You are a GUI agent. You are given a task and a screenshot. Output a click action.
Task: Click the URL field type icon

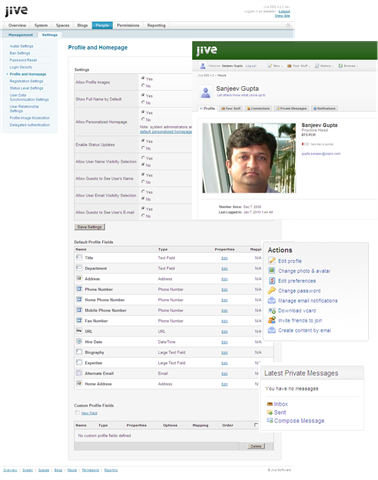coord(79,331)
